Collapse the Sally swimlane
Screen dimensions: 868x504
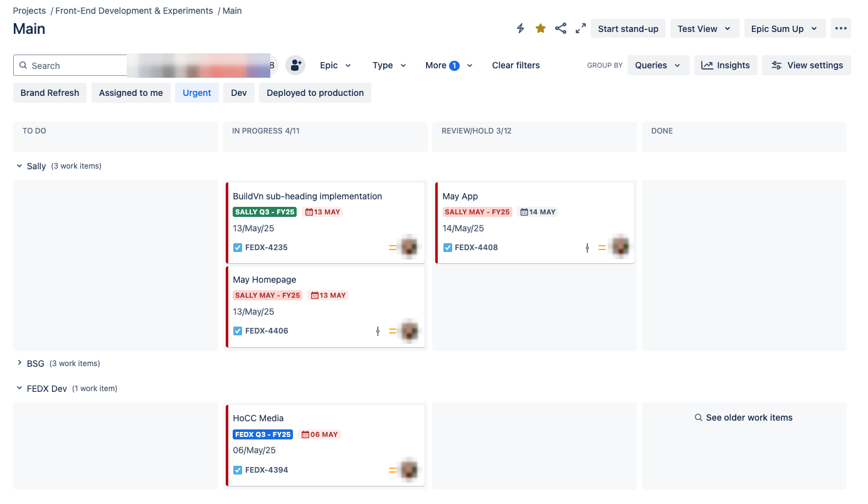click(x=19, y=166)
